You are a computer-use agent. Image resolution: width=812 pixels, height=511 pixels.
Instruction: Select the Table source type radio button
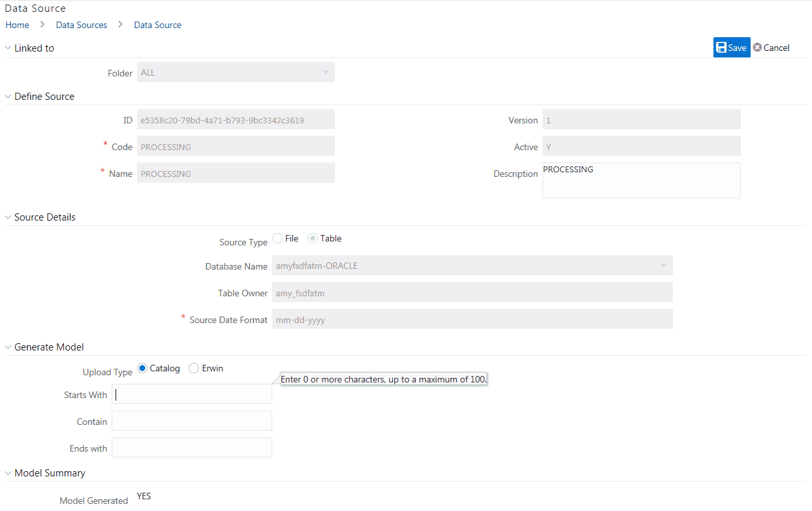(313, 238)
